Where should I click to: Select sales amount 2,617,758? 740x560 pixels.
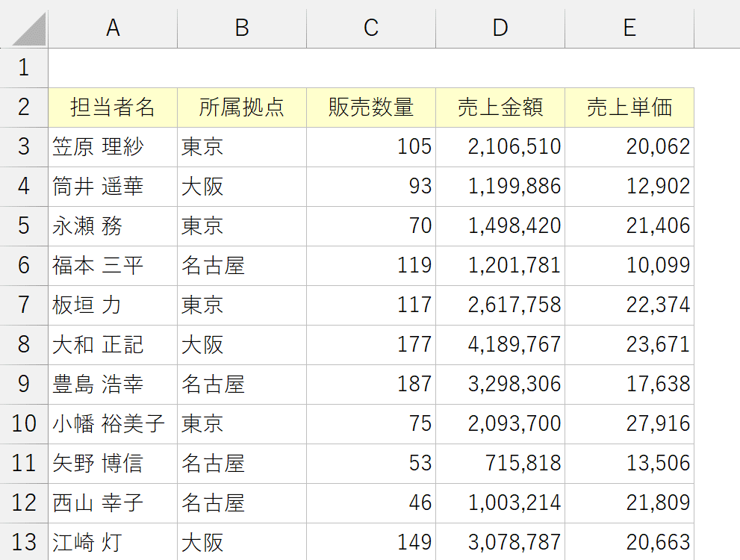(500, 305)
